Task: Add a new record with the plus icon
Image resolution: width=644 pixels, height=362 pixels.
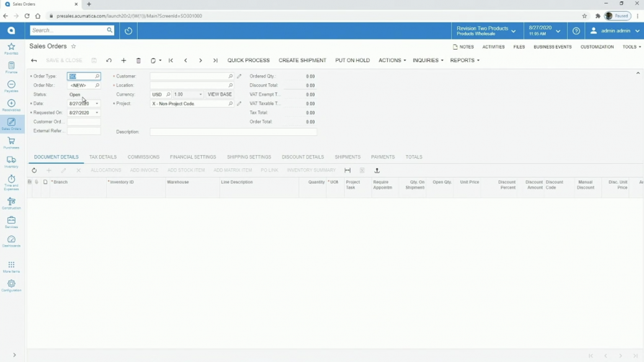Action: point(123,60)
